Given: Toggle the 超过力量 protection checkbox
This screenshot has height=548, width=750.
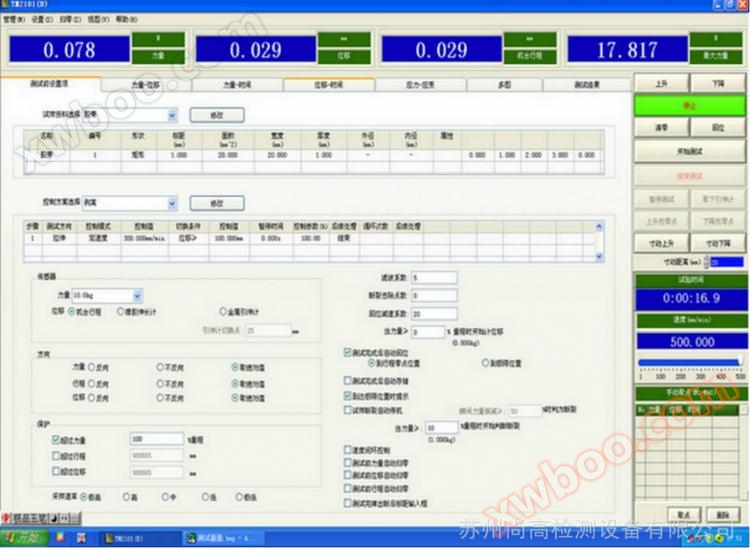Looking at the screenshot, I should coord(55,439).
